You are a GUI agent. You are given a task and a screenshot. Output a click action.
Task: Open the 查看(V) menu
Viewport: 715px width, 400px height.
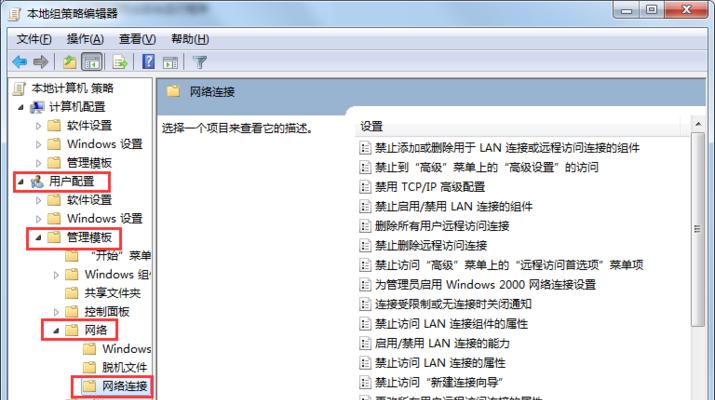137,39
